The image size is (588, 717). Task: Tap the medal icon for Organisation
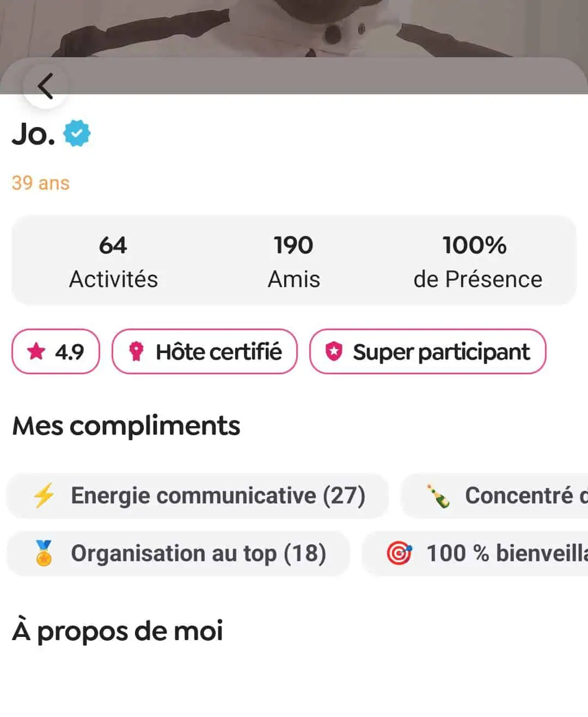44,553
